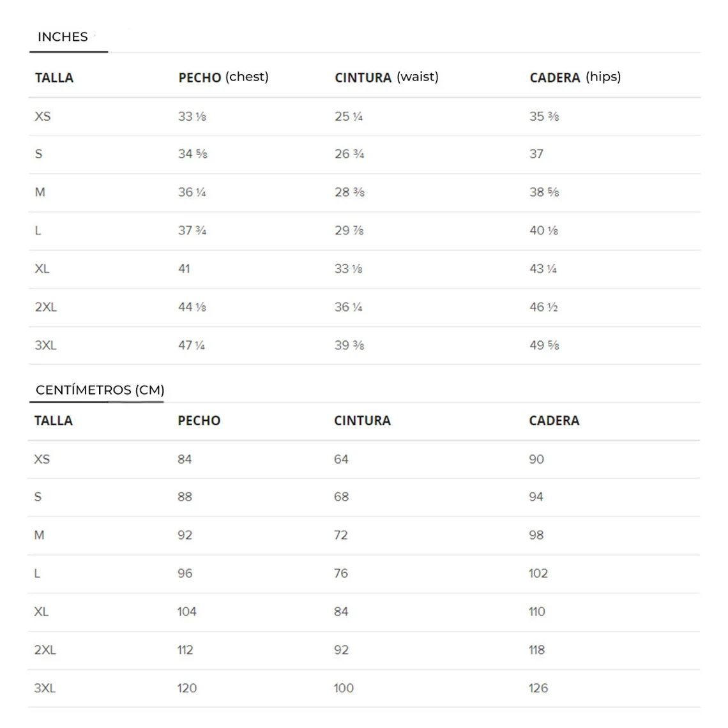Click the CADERA (hips) column header
Image resolution: width=728 pixels, height=728 pixels.
click(575, 77)
